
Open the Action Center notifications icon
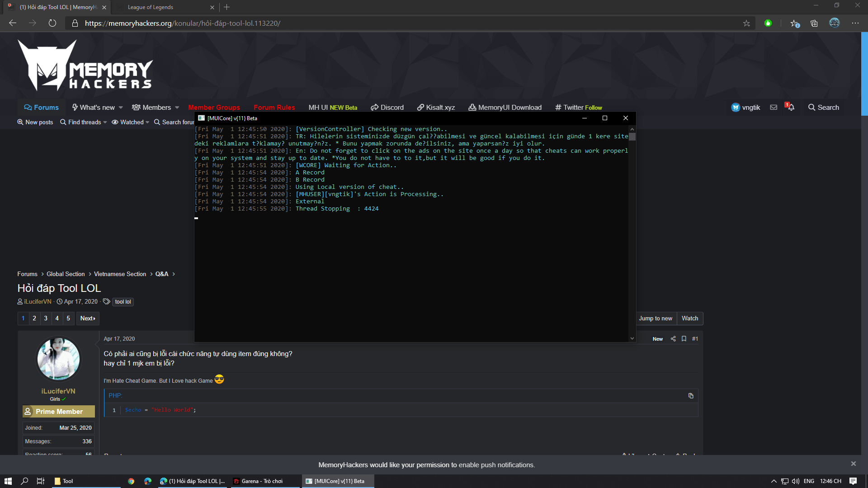(x=853, y=481)
